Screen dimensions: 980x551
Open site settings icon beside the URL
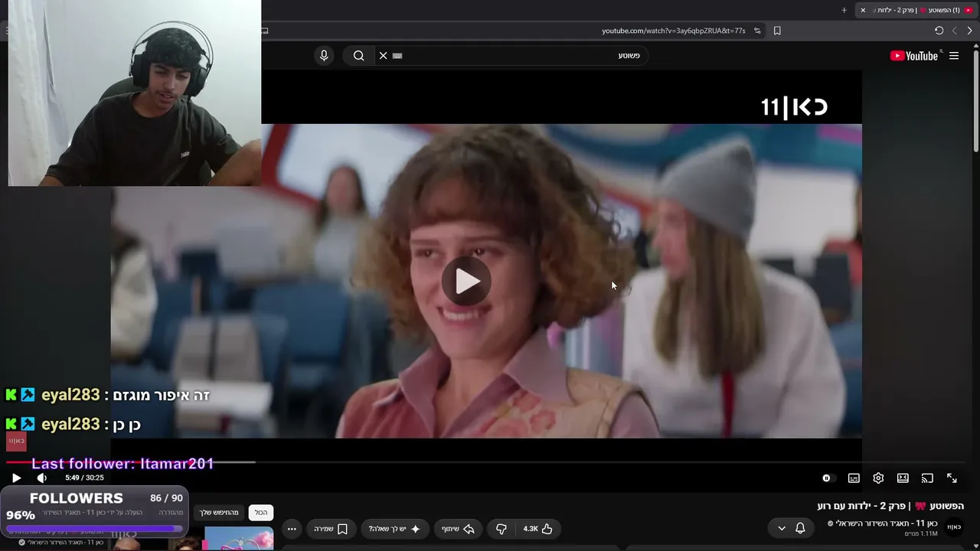coord(757,31)
